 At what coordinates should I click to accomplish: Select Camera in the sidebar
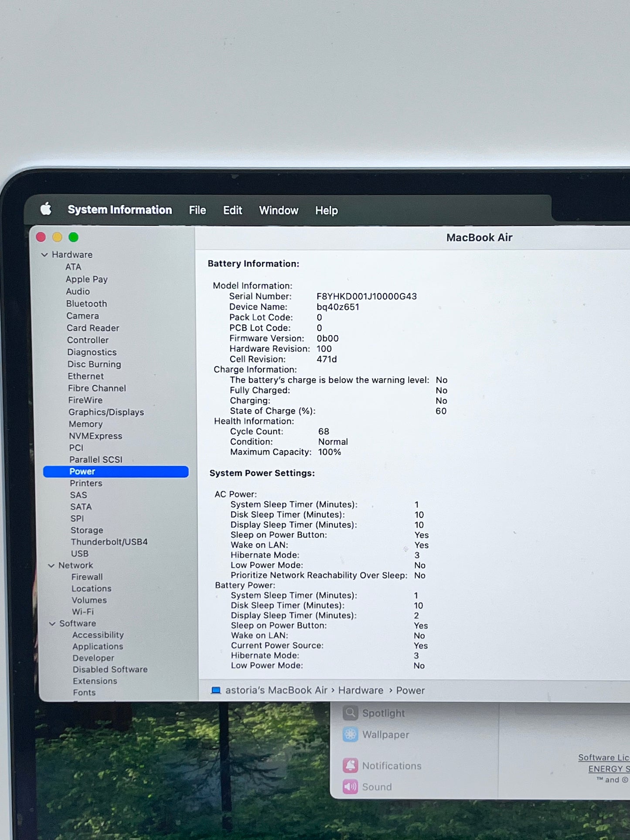point(83,316)
